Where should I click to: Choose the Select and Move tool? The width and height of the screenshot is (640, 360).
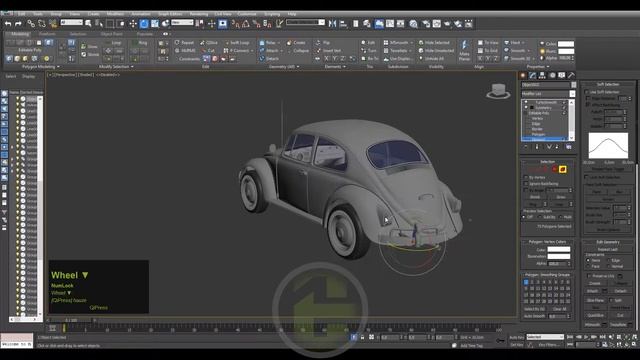pyautogui.click(x=133, y=24)
